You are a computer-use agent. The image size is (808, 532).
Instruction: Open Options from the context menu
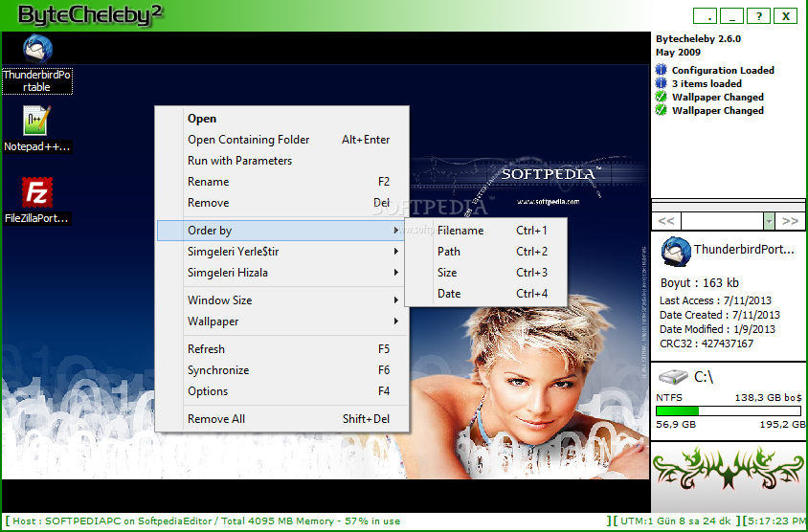(281, 391)
